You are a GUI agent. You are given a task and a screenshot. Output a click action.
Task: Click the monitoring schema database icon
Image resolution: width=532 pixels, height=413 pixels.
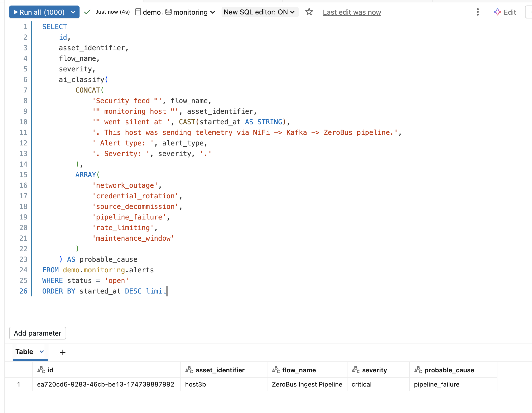coord(169,12)
